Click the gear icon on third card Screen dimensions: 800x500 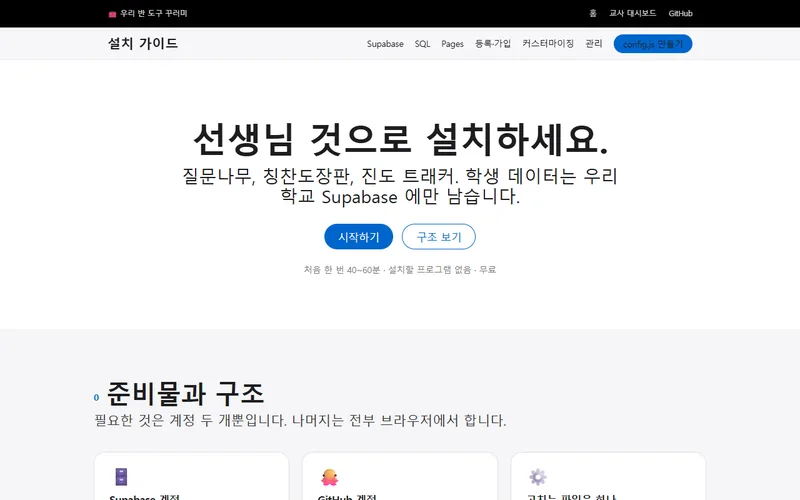(538, 477)
